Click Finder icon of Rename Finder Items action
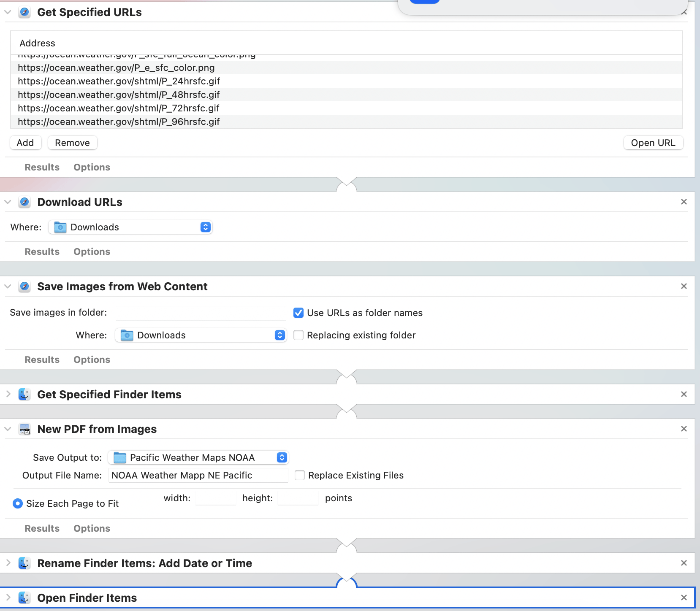 pyautogui.click(x=24, y=563)
